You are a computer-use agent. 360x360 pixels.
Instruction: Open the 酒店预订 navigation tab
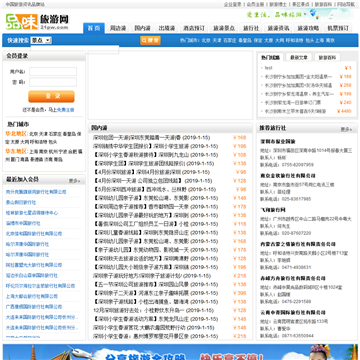(x=194, y=28)
